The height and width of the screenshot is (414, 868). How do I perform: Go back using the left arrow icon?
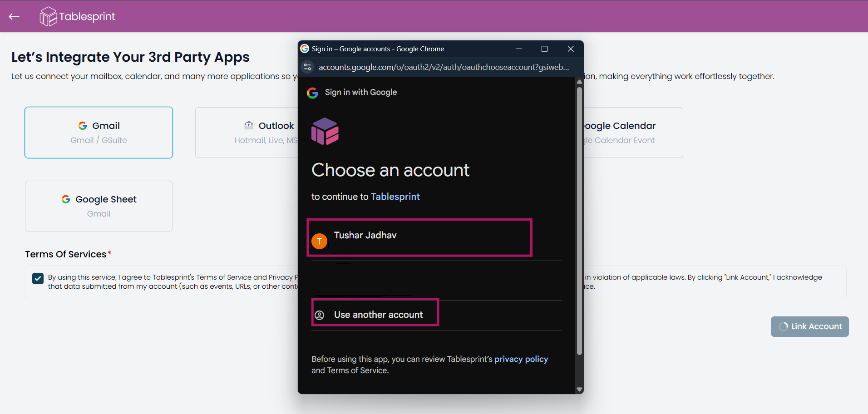point(14,16)
